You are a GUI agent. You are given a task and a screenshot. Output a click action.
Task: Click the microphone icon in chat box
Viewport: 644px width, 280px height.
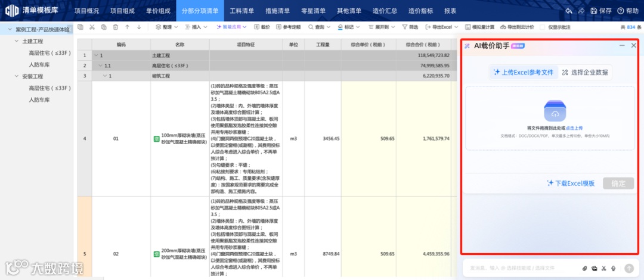613,269
